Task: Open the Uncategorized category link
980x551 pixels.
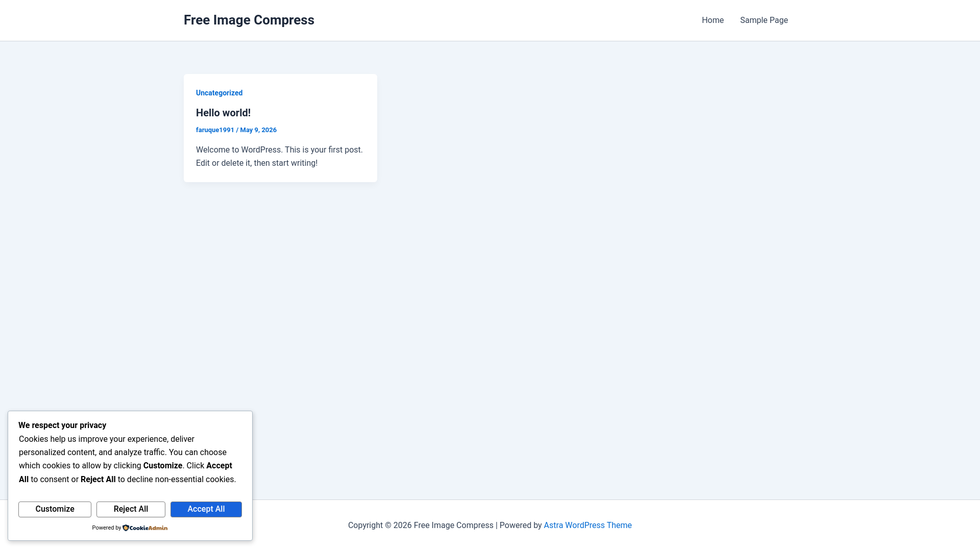Action: [219, 93]
